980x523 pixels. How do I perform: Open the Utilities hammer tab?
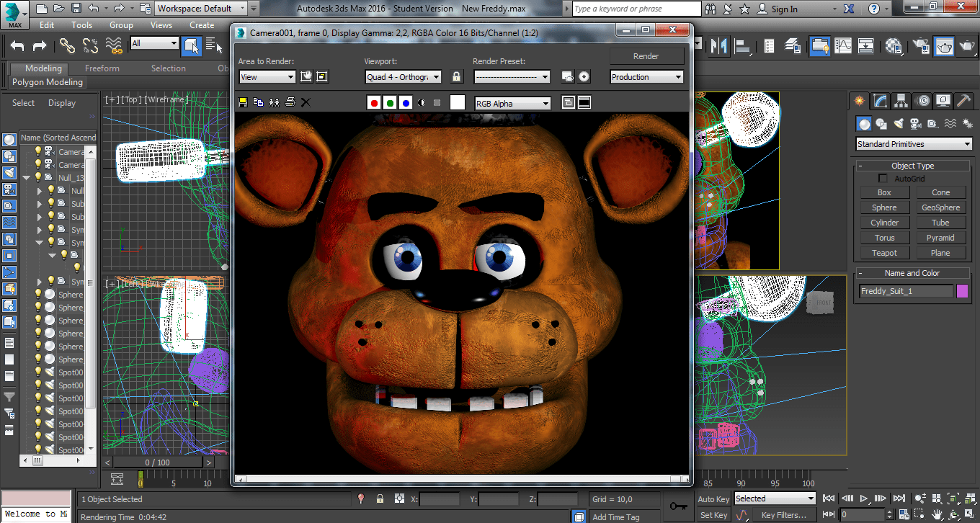963,101
